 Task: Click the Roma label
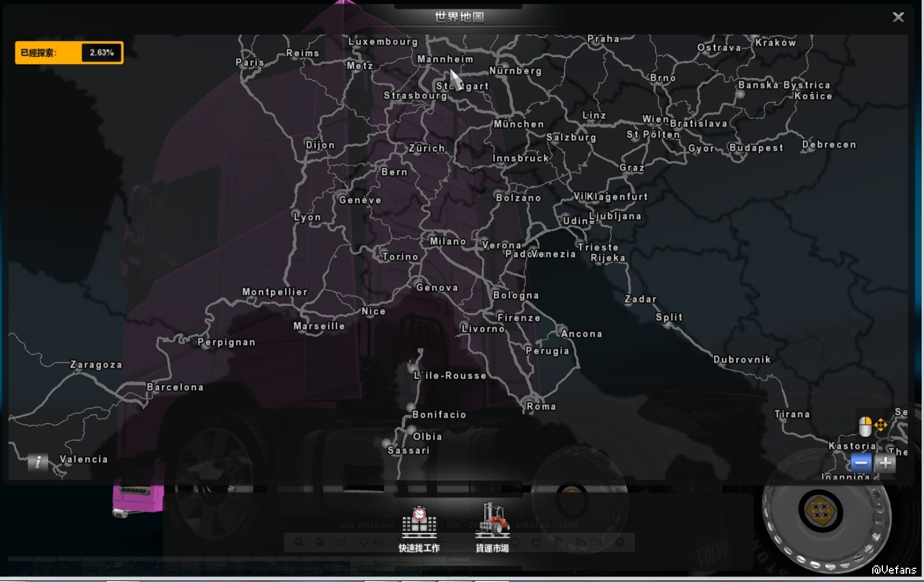tap(541, 406)
